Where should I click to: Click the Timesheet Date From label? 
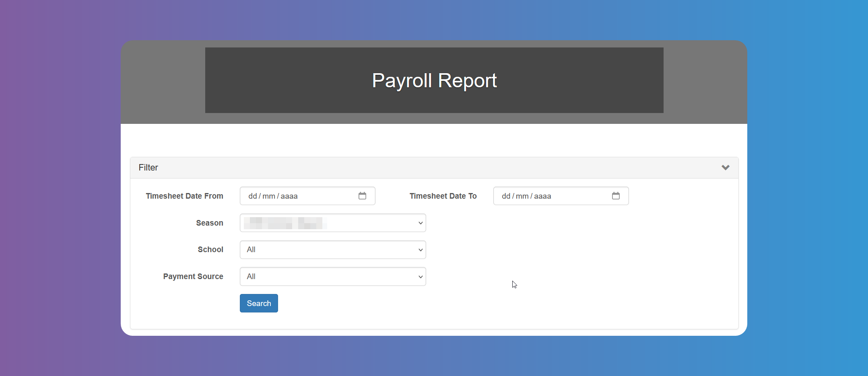[185, 196]
